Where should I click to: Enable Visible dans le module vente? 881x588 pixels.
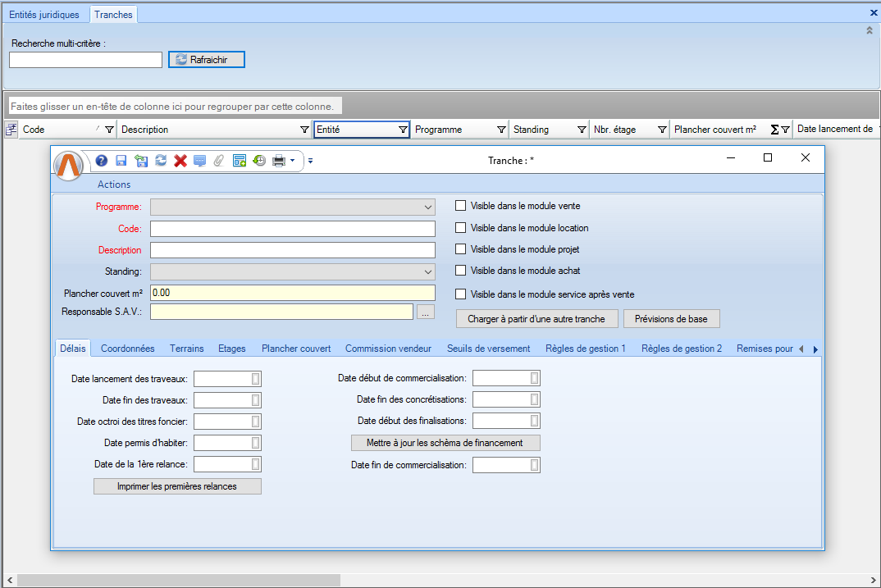click(x=461, y=206)
